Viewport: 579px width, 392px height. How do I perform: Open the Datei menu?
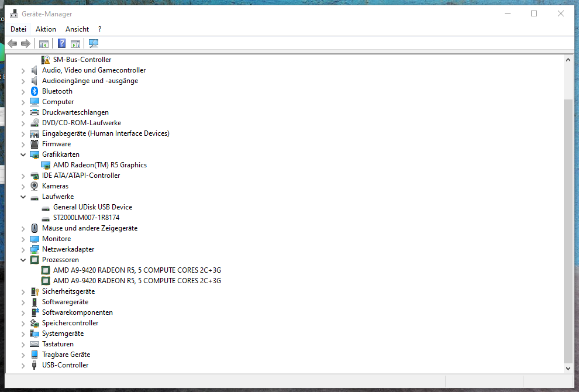tap(19, 29)
